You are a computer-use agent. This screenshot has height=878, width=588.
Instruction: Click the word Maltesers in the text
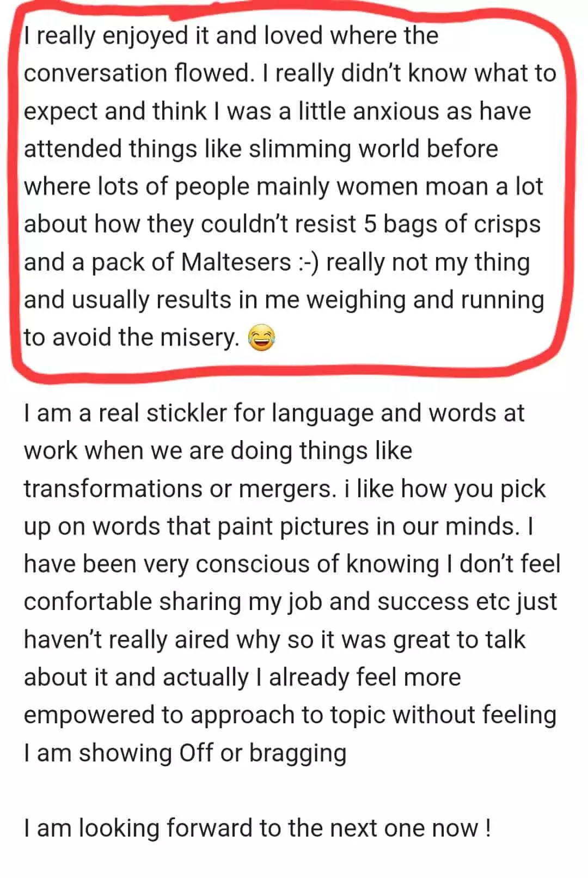pos(236,262)
